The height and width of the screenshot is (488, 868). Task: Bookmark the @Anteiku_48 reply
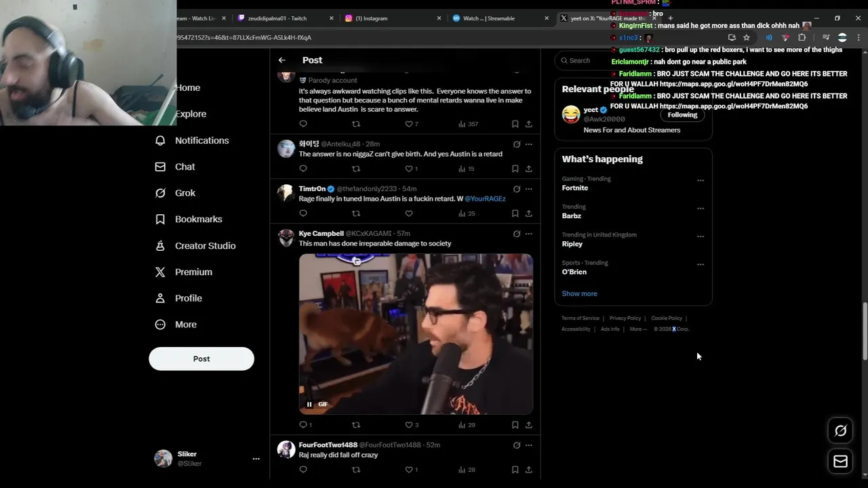[x=515, y=169]
